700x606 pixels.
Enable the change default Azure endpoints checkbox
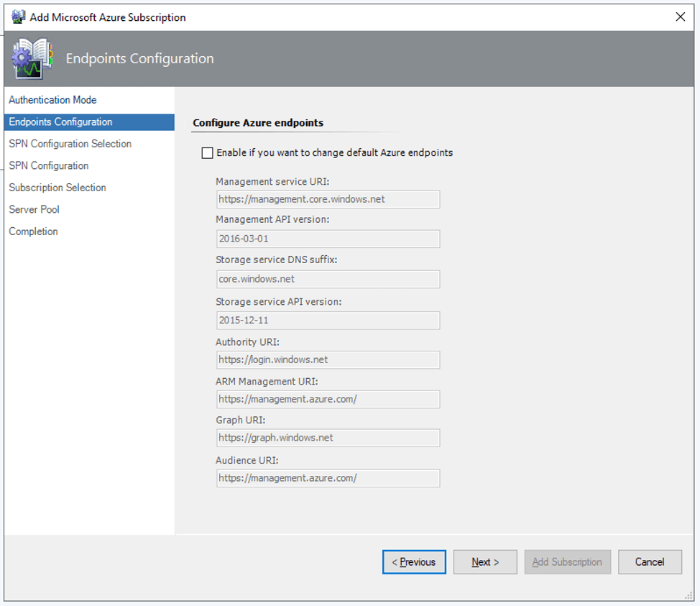[207, 152]
